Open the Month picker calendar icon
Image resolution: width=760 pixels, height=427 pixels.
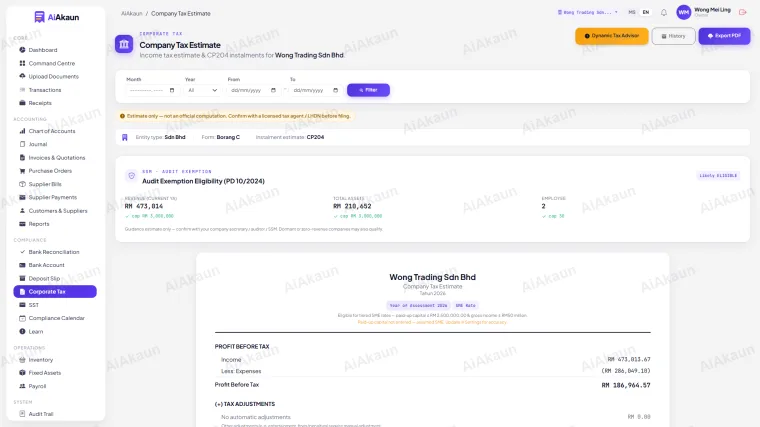(x=172, y=90)
